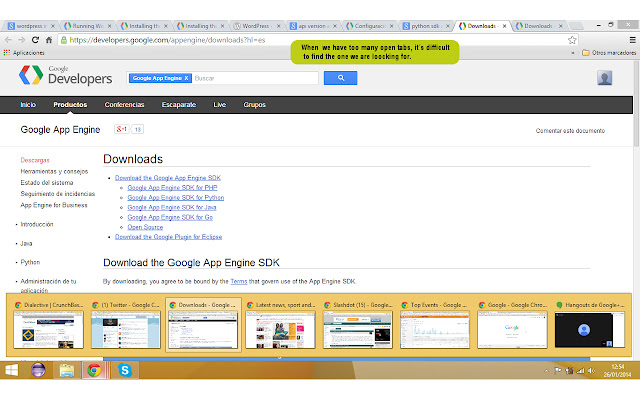Viewport: 640px width, 400px height.
Task: Switch to the 'Configuraci' browser tab
Action: [368, 26]
